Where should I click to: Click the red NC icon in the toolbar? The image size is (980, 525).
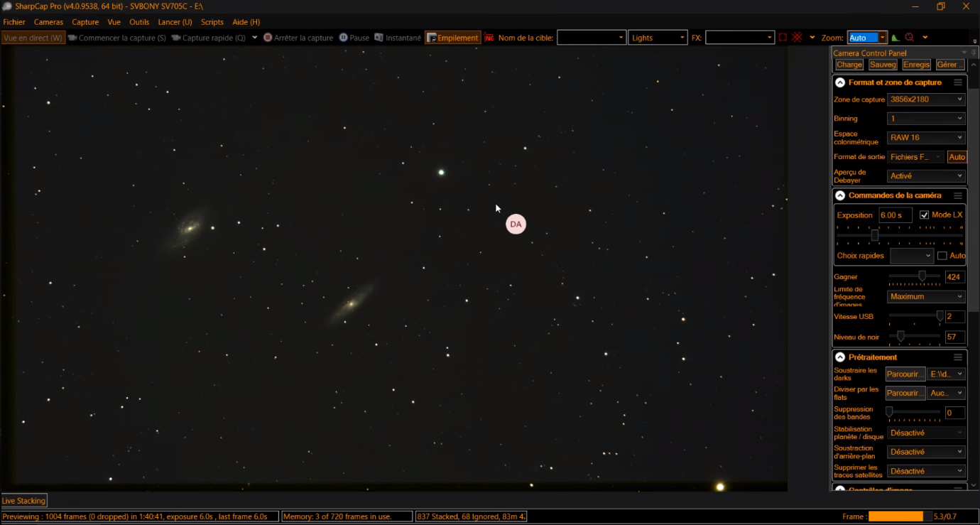[489, 38]
